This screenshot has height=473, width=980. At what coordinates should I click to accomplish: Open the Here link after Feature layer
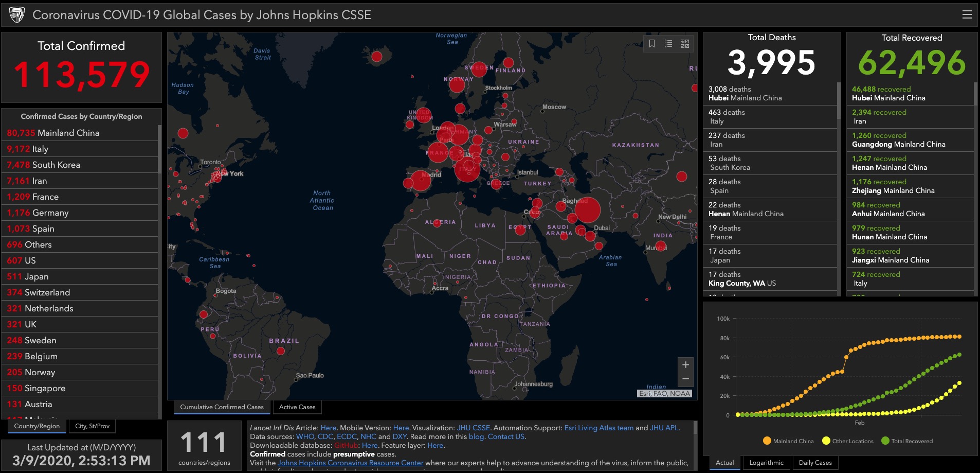435,445
